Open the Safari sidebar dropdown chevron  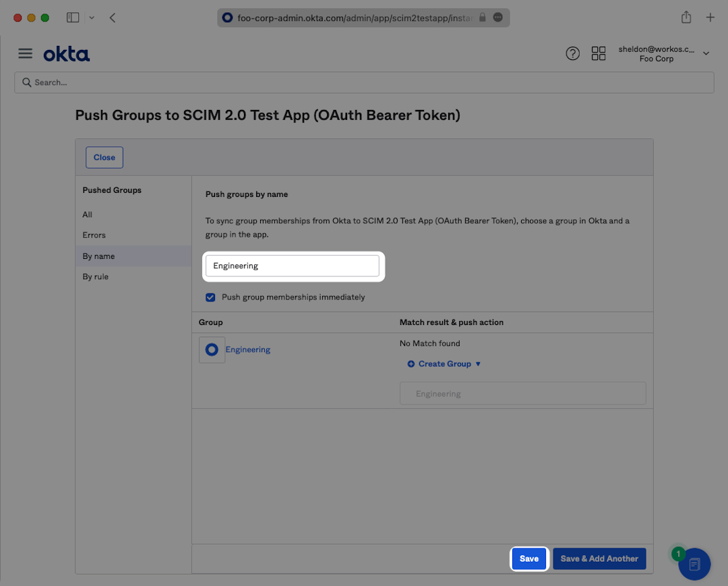click(92, 18)
